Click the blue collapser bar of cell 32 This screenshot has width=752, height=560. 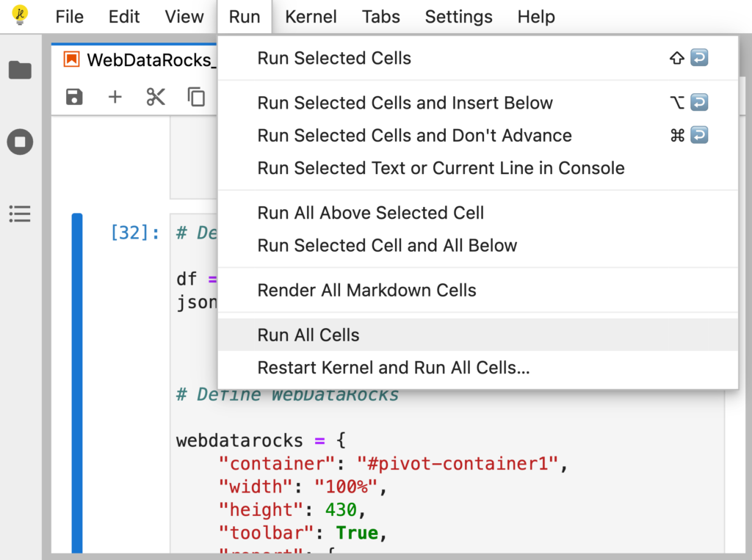coord(77,382)
